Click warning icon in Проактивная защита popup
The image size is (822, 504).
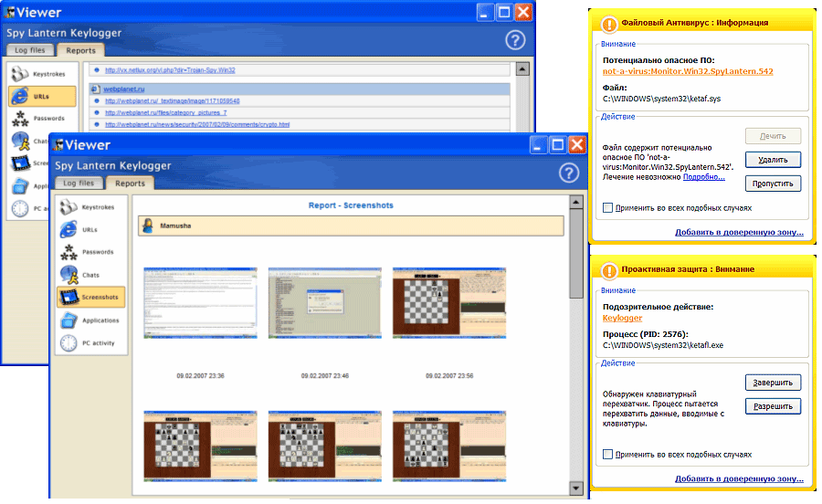609,270
